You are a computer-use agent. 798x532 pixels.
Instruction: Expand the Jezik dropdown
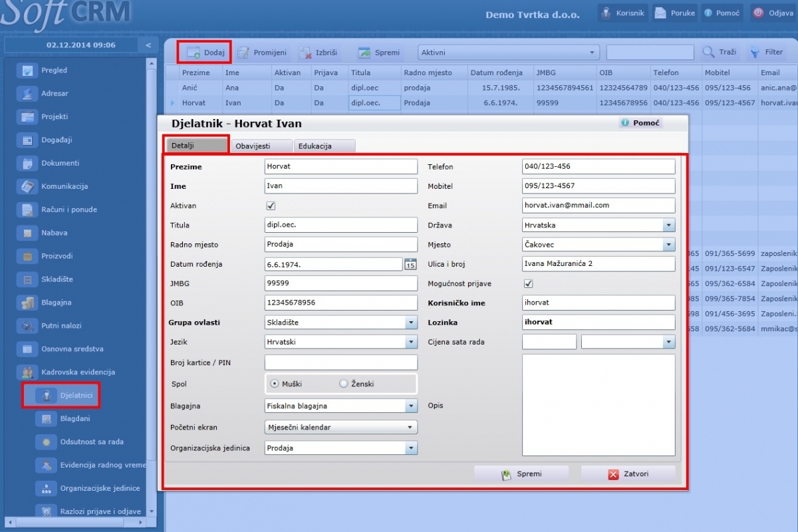[x=410, y=342]
